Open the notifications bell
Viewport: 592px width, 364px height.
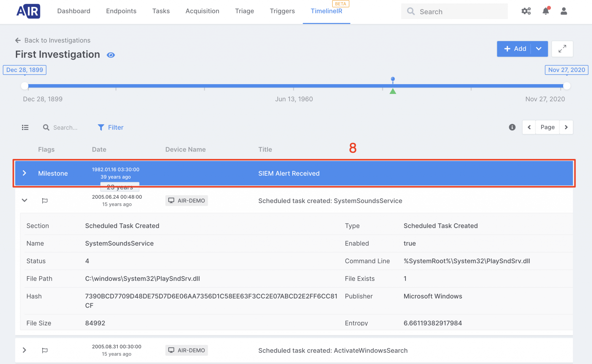(x=546, y=11)
